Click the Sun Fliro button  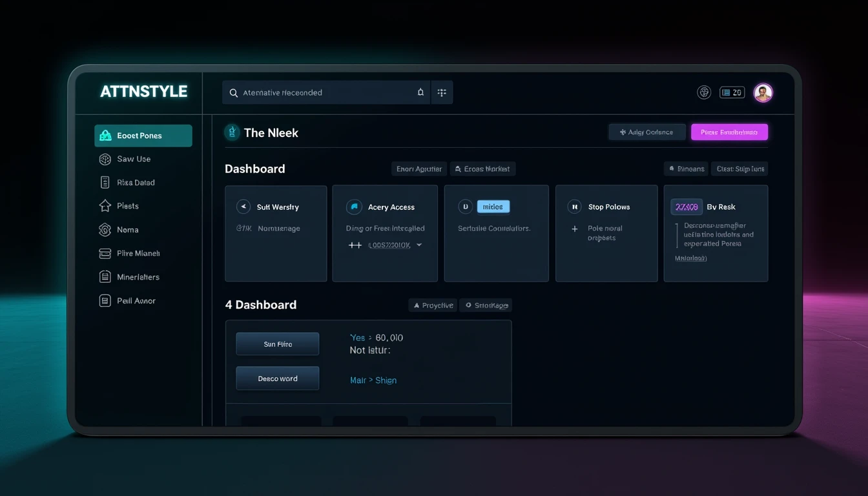point(278,344)
